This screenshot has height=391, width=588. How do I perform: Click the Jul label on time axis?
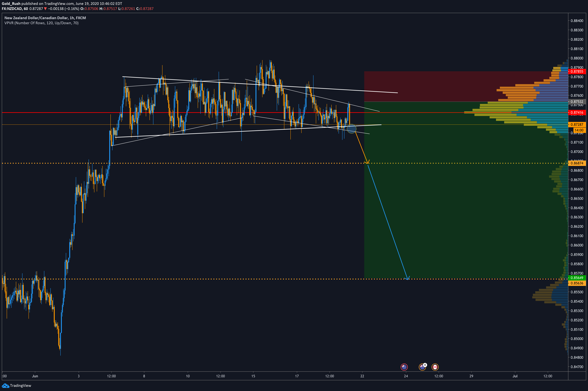coord(515,376)
